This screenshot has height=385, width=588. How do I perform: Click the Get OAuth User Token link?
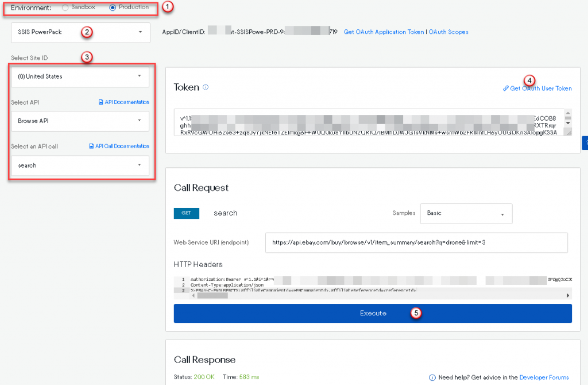(540, 88)
